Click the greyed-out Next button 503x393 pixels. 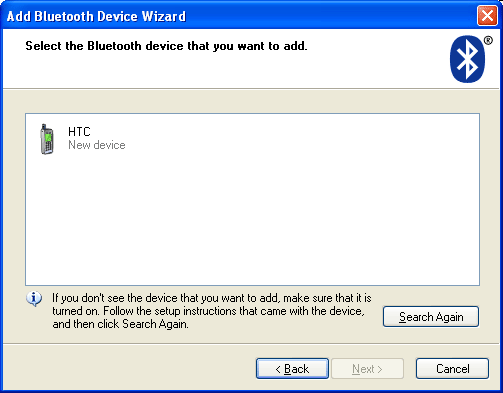[x=367, y=368]
